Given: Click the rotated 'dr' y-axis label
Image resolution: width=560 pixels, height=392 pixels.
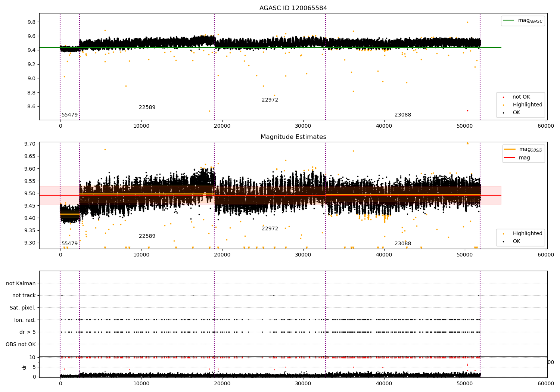Looking at the screenshot, I should [24, 367].
